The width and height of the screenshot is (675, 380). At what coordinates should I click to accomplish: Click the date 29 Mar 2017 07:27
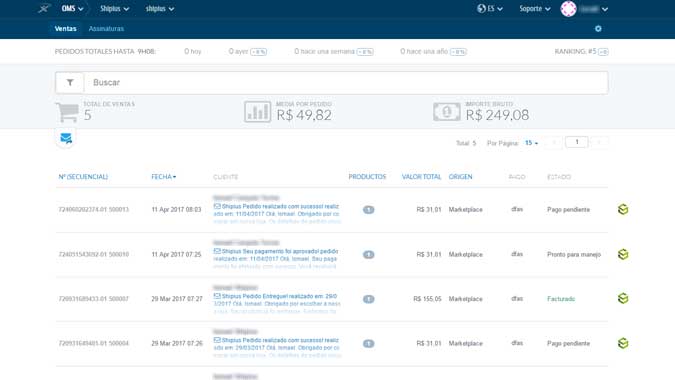click(176, 299)
